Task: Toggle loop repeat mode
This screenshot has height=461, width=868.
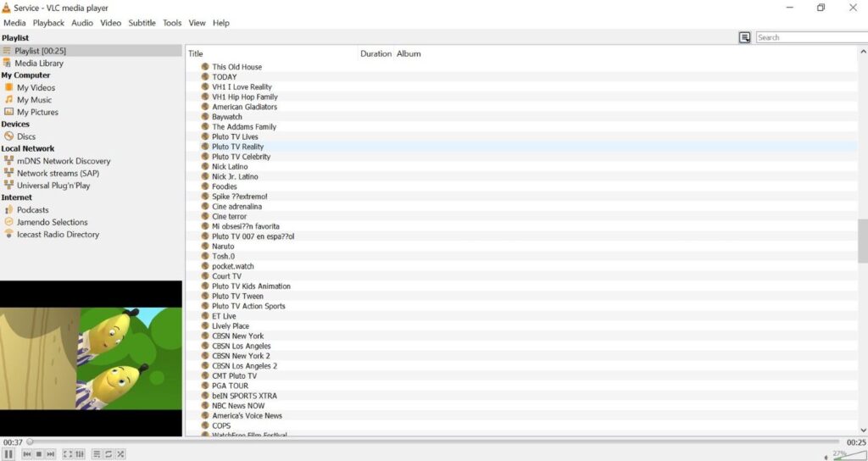Action: click(108, 454)
